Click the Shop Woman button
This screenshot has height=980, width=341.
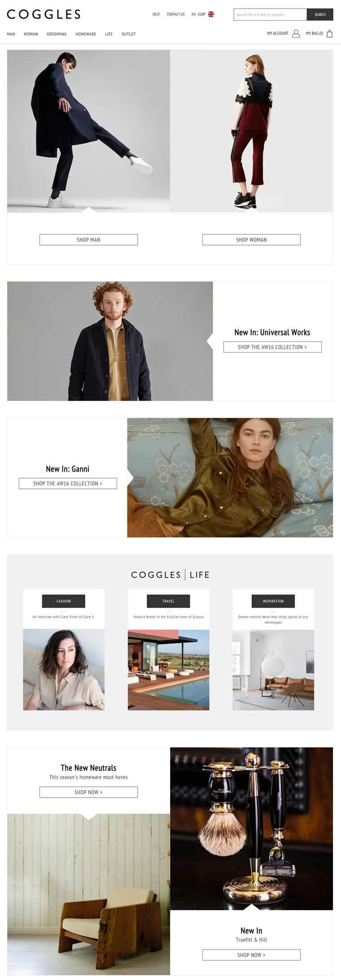(251, 240)
